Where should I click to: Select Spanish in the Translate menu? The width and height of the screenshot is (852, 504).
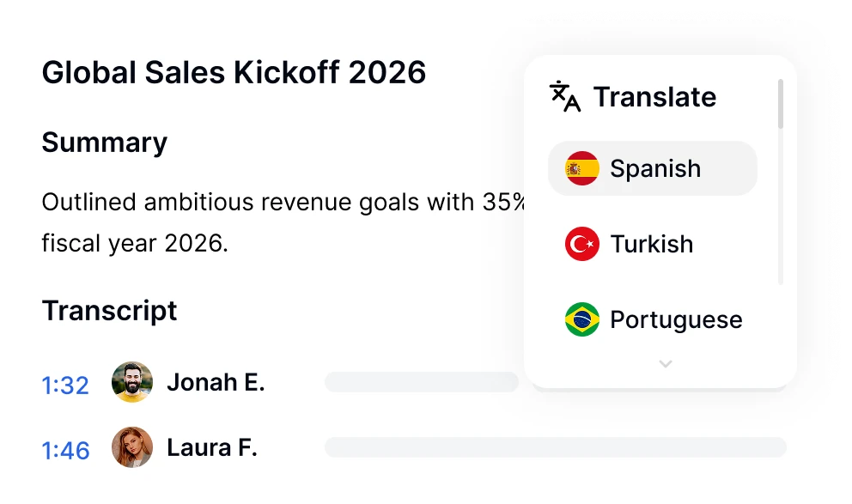coord(654,168)
